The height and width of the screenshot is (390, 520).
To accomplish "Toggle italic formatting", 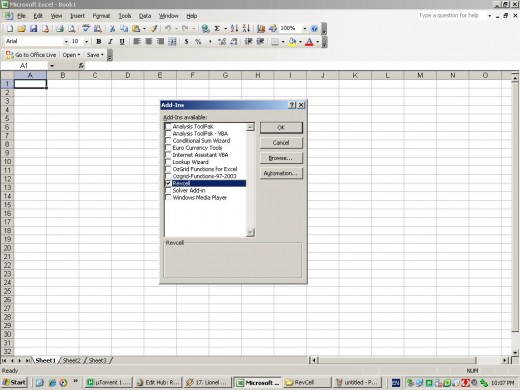I will pos(110,42).
